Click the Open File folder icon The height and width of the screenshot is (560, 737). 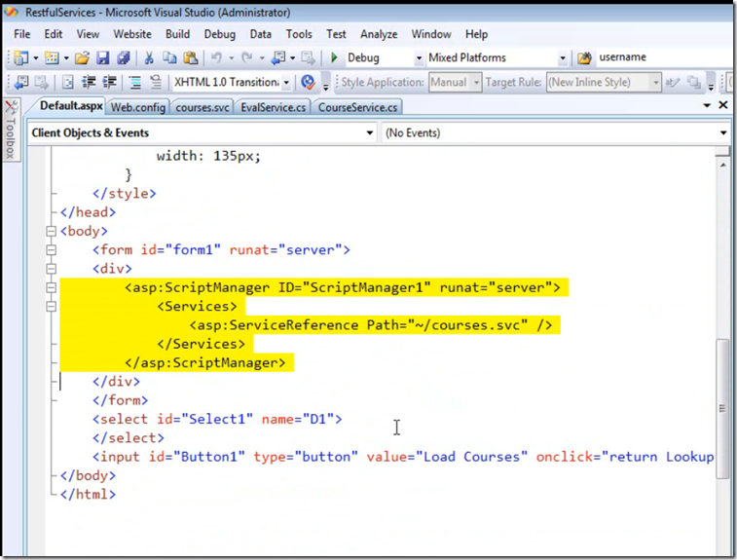[82, 57]
